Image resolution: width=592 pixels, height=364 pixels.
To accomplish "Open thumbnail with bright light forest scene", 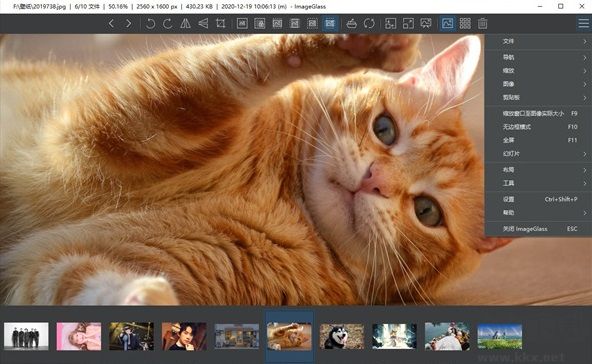I will click(x=395, y=336).
